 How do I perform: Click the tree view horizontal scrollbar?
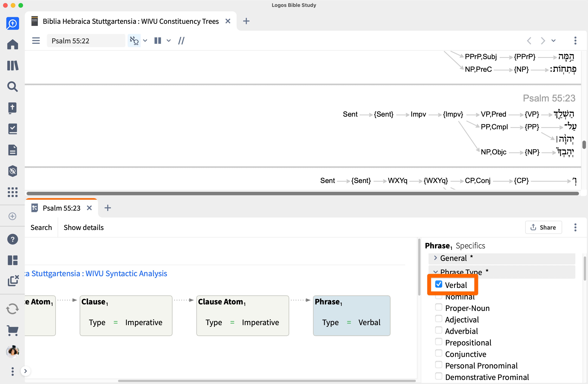[303, 193]
